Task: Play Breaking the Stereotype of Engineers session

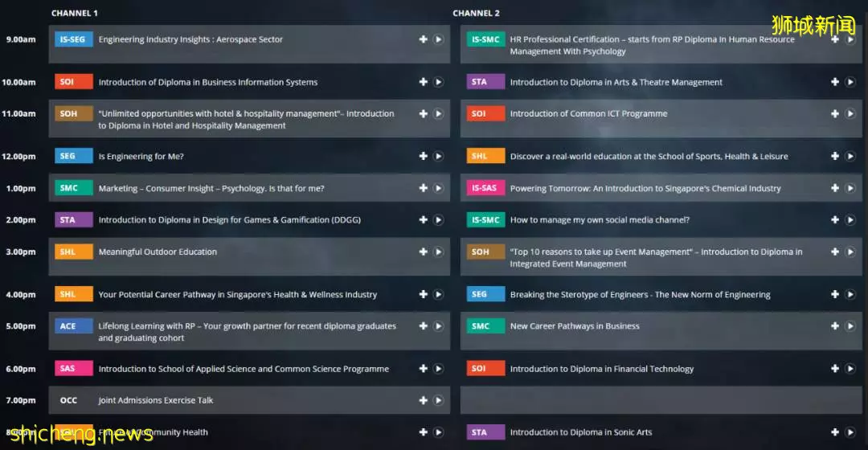Action: (x=850, y=294)
